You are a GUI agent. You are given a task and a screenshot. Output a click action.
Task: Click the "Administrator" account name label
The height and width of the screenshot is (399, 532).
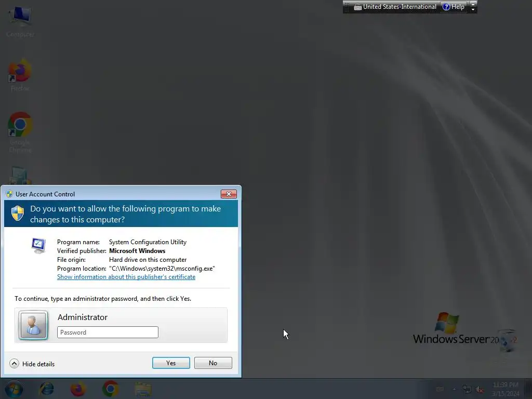[83, 317]
